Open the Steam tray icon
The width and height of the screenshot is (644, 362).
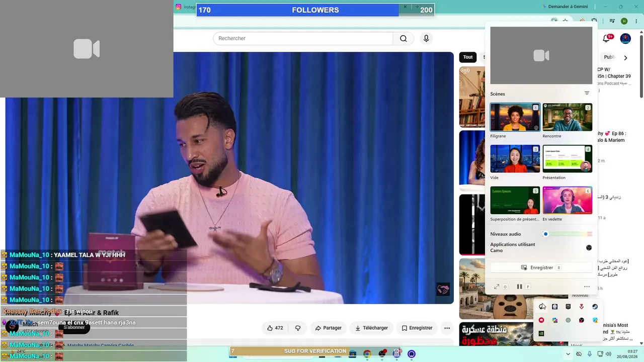[x=595, y=307]
